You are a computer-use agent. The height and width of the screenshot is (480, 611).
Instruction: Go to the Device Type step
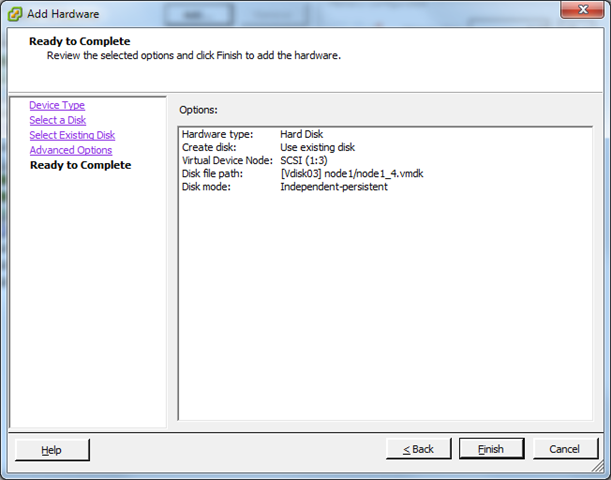click(57, 105)
